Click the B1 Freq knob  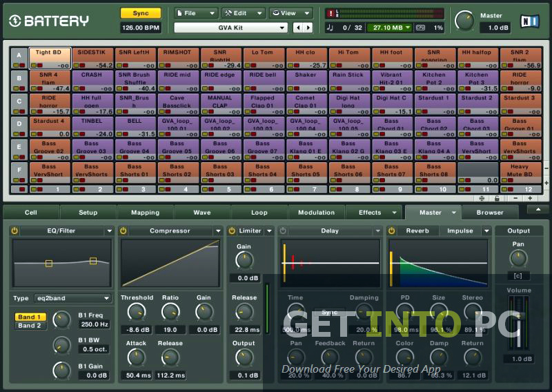61,320
